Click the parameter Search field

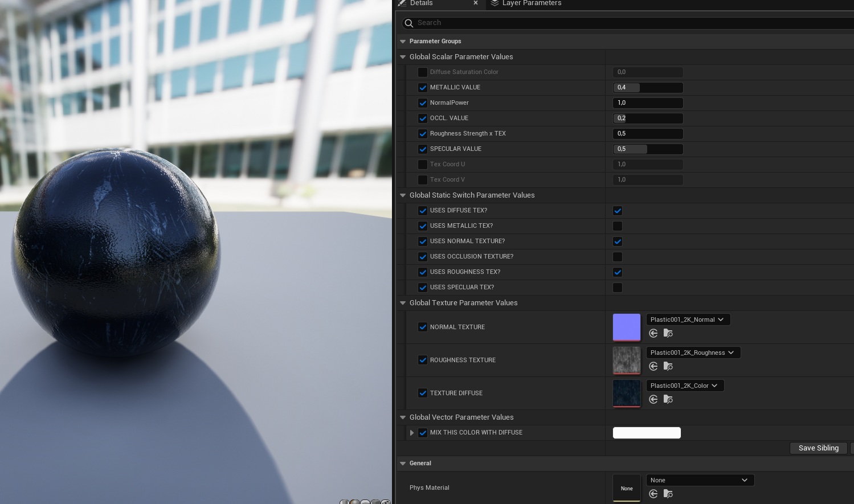tap(627, 23)
